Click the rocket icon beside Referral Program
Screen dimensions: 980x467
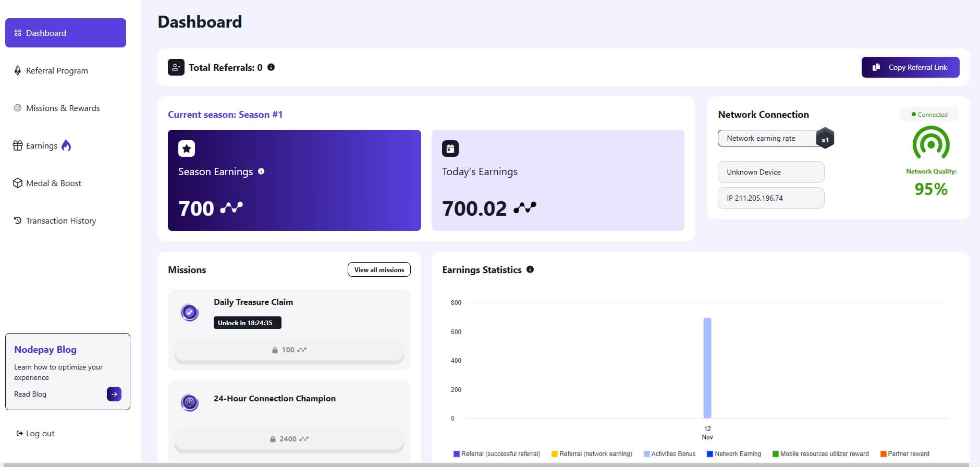[18, 70]
